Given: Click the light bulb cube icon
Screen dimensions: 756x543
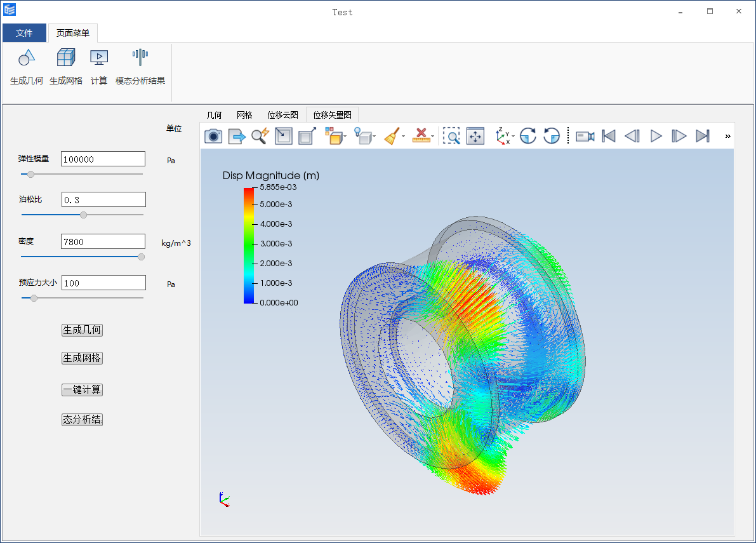Looking at the screenshot, I should click(362, 136).
